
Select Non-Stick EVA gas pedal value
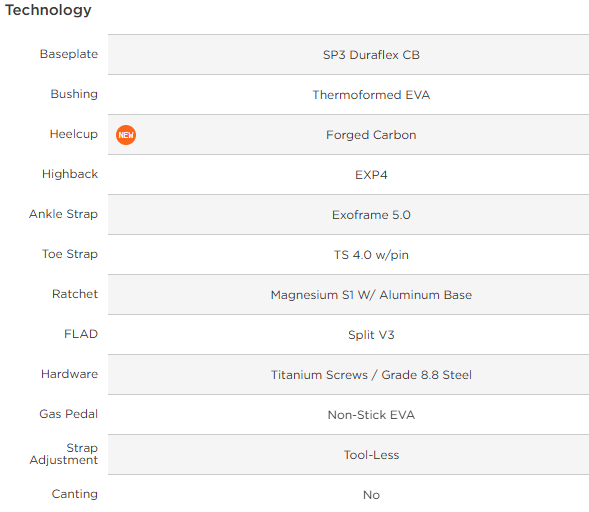(371, 415)
